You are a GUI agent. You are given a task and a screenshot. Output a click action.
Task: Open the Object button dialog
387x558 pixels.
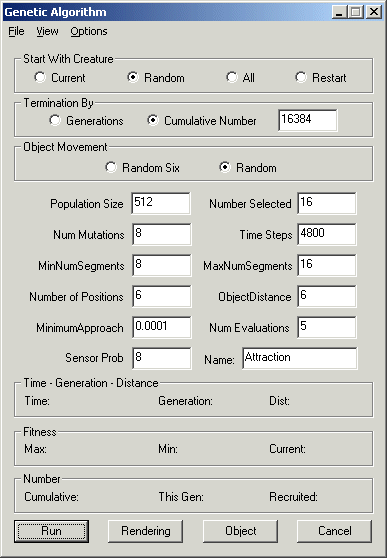coord(240,531)
